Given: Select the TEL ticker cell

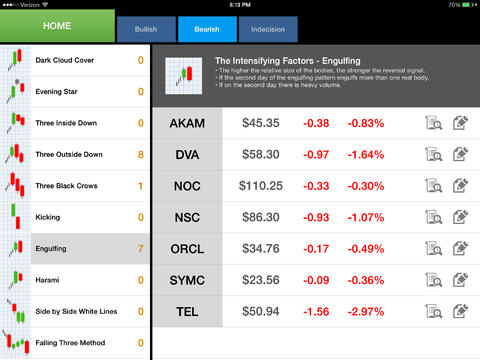Looking at the screenshot, I should [187, 312].
